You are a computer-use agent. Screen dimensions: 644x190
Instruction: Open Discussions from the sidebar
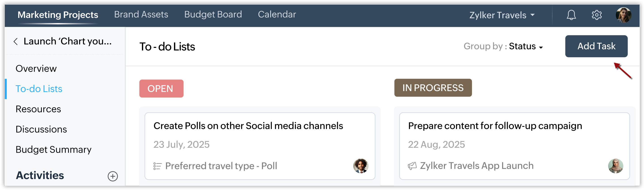(41, 129)
